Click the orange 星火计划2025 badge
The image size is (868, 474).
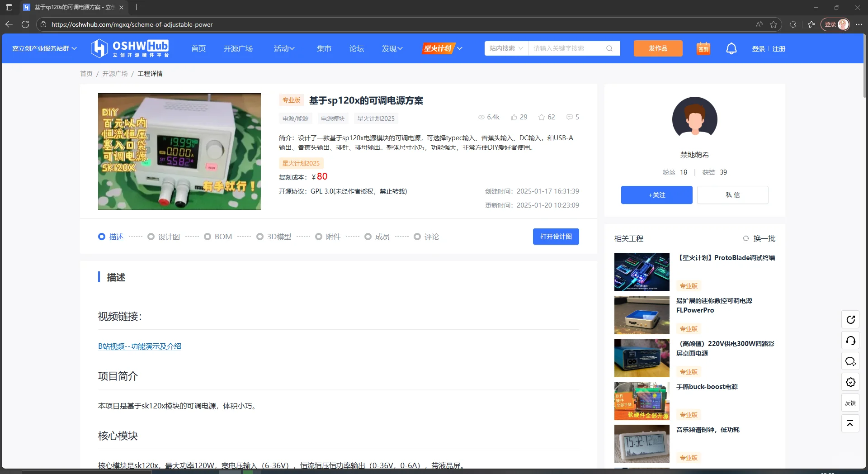(x=301, y=163)
